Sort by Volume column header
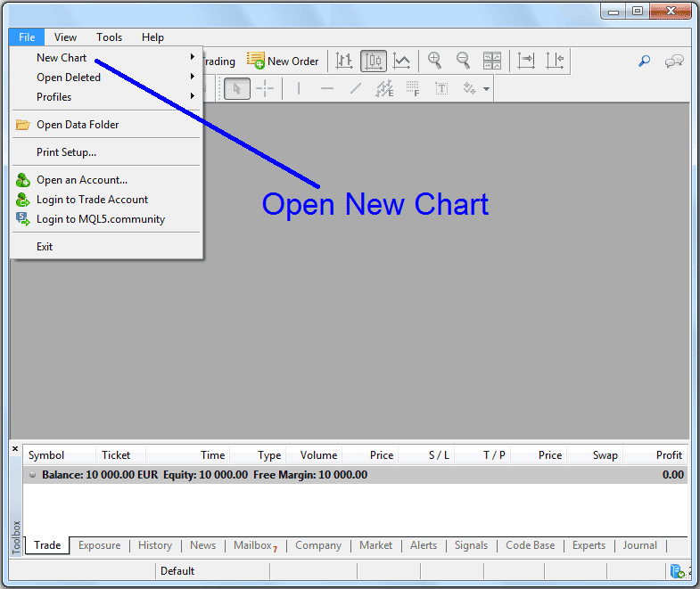This screenshot has width=700, height=589. point(314,455)
